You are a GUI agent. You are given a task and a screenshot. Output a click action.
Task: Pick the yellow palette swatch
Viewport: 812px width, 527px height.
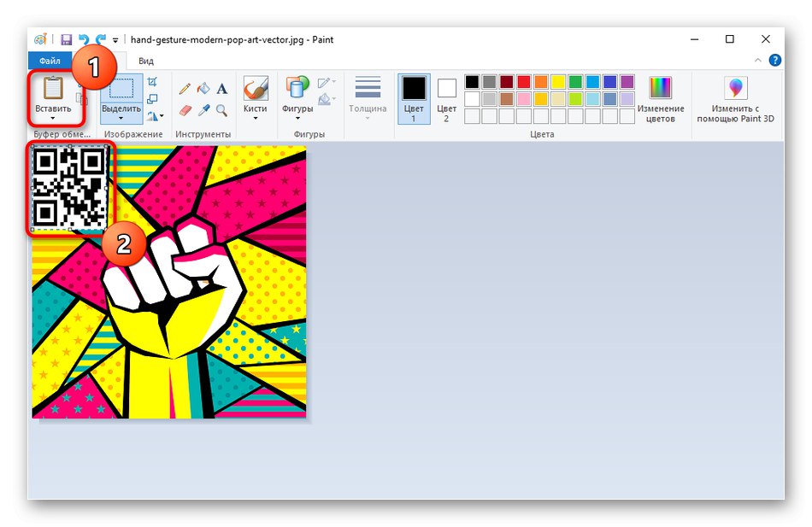(558, 82)
